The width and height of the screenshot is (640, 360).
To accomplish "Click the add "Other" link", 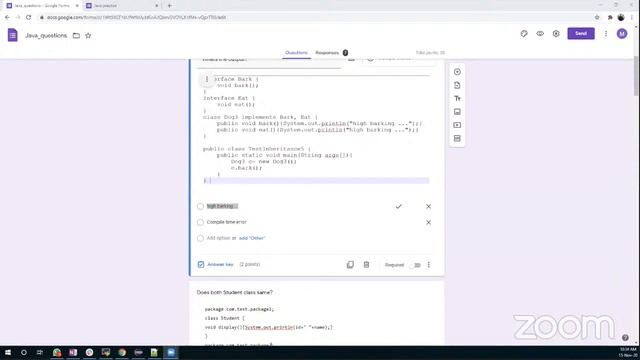I will point(252,238).
